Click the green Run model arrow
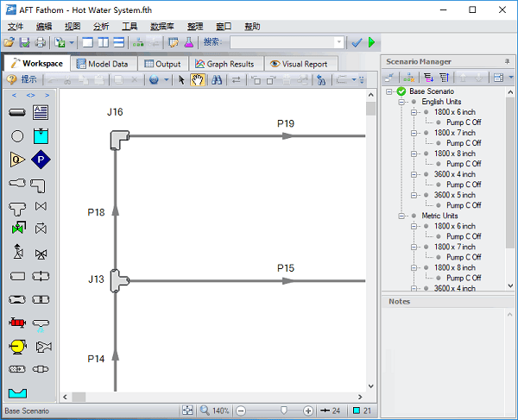Image resolution: width=518 pixels, height=420 pixels. coord(372,42)
